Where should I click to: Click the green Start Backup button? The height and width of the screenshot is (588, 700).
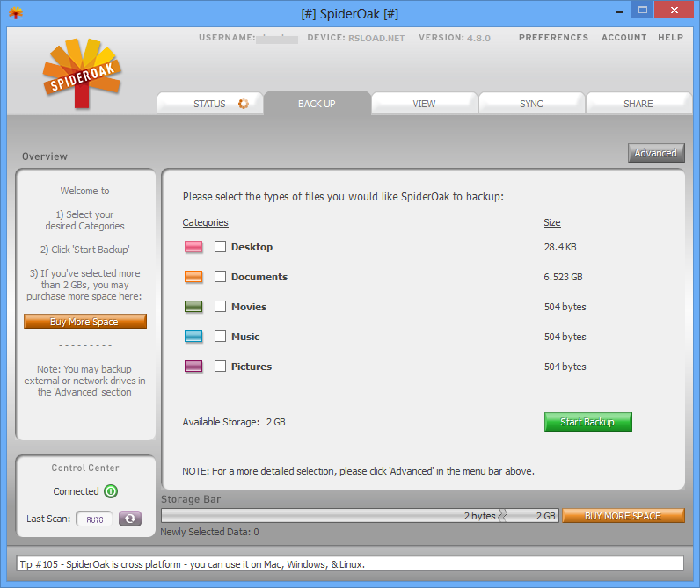pos(588,422)
